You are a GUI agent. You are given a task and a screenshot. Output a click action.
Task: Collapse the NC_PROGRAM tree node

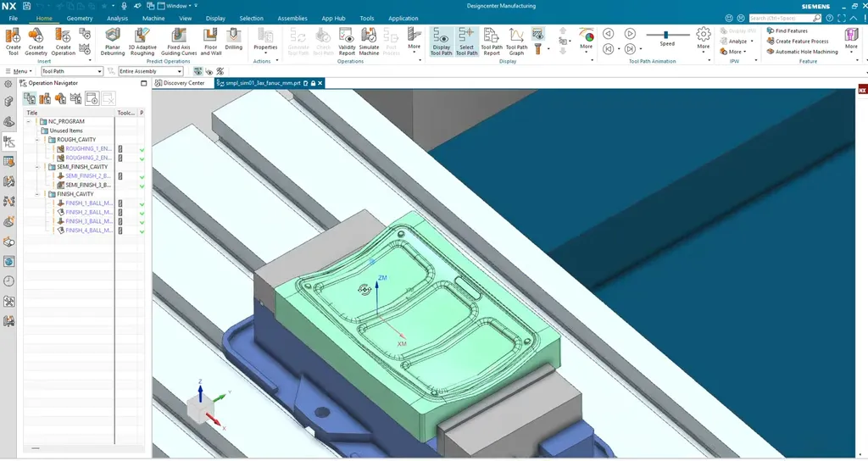28,122
